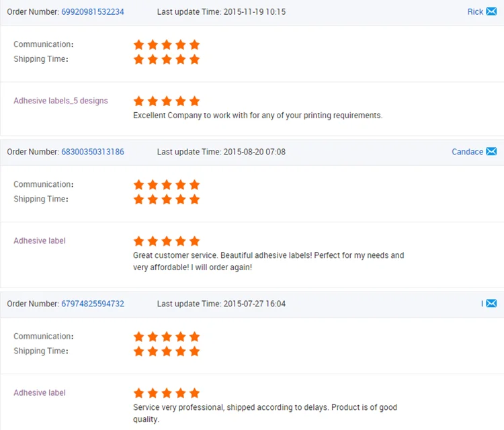This screenshot has width=504, height=430.
Task: Click first Communication star in Candace's review
Action: pos(139,185)
